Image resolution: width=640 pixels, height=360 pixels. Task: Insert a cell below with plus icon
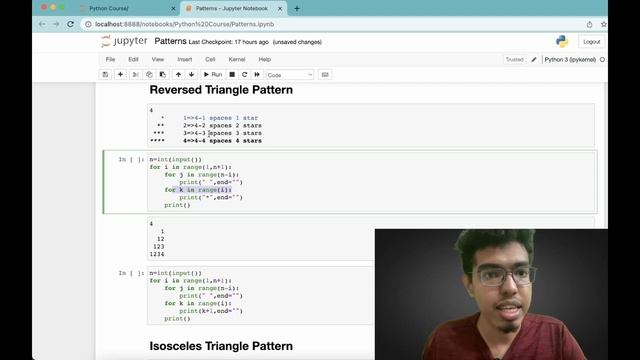click(x=120, y=75)
